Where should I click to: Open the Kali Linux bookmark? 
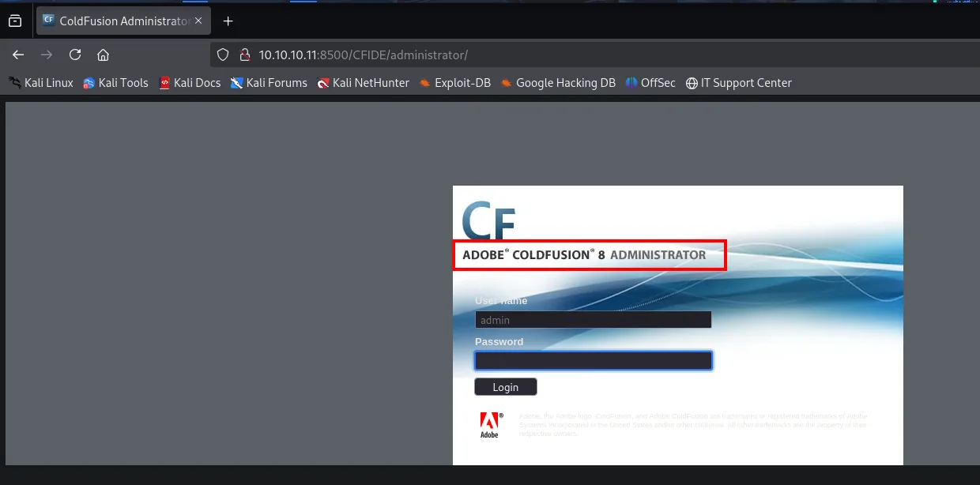coord(40,82)
